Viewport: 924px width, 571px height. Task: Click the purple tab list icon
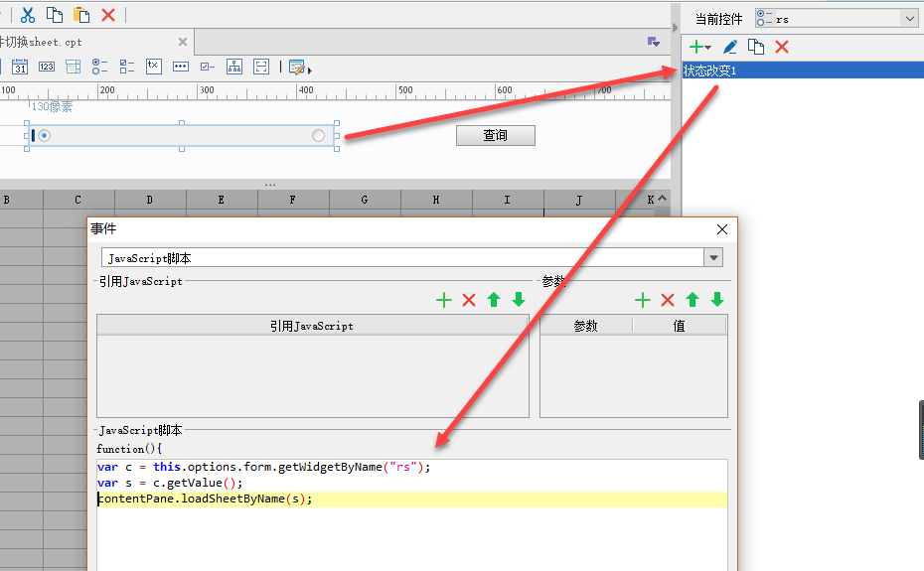pos(654,42)
